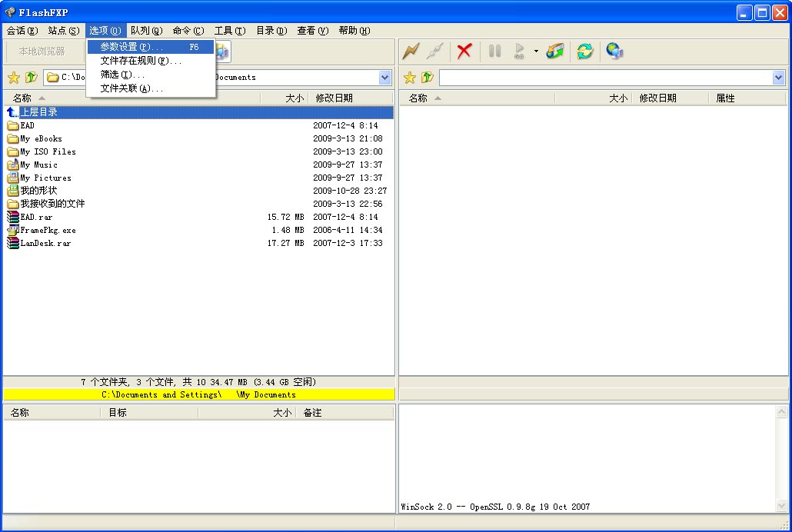The width and height of the screenshot is (792, 532).
Task: Abort transfer with the red X icon
Action: pyautogui.click(x=464, y=51)
